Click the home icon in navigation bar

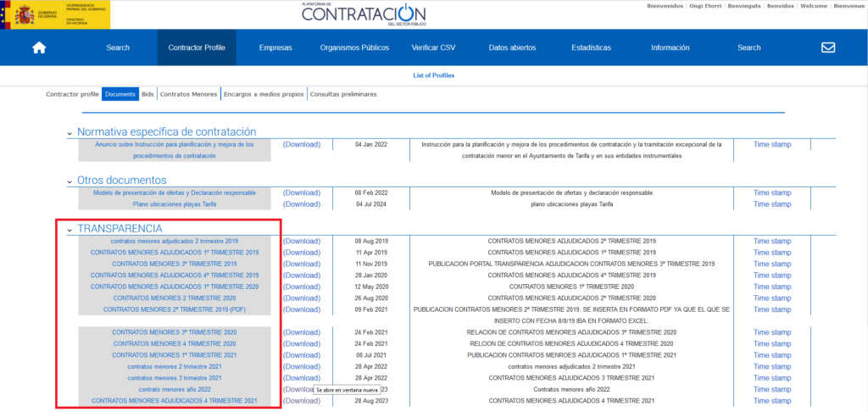click(39, 47)
